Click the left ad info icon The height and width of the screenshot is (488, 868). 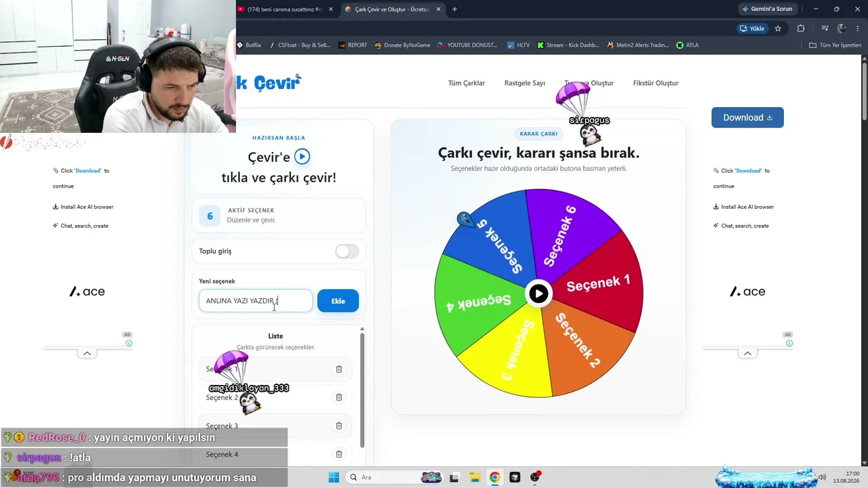click(129, 344)
